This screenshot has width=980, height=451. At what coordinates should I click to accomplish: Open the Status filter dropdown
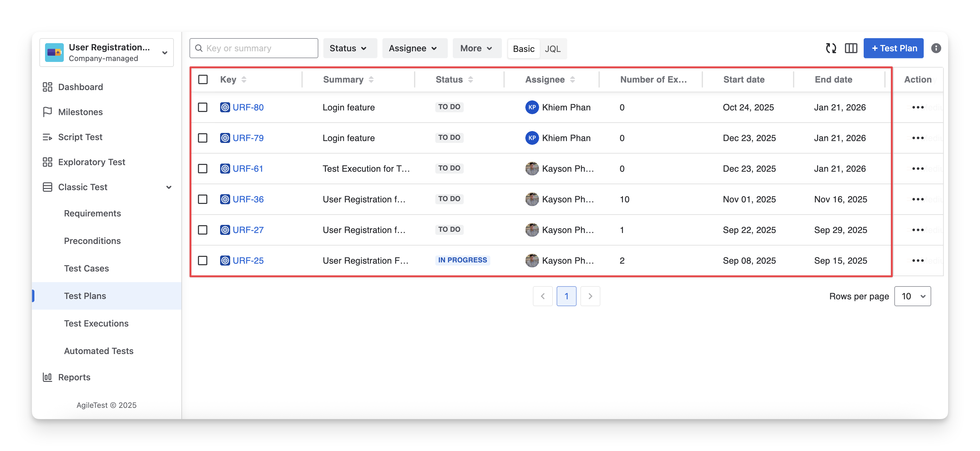350,48
